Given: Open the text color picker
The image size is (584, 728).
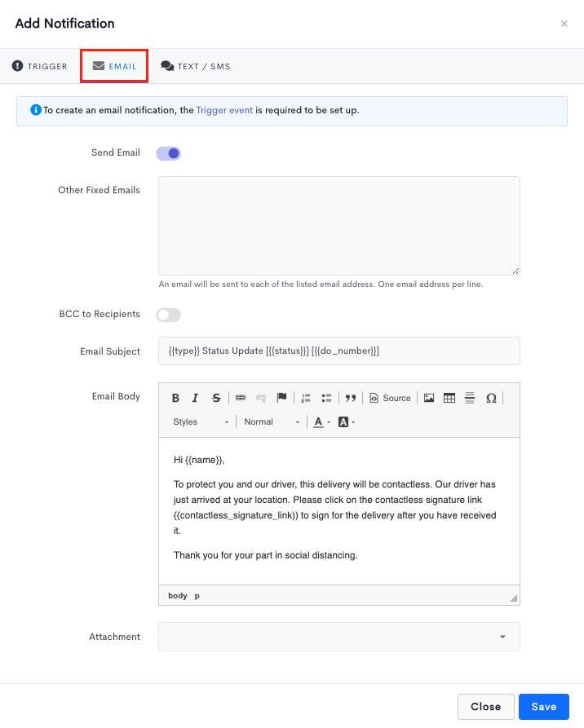Looking at the screenshot, I should (321, 422).
